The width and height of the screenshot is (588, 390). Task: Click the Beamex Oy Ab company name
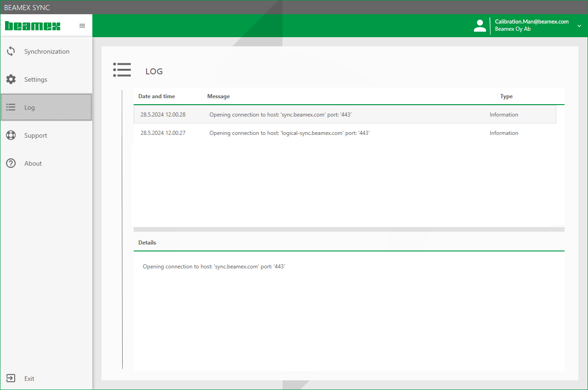(513, 29)
